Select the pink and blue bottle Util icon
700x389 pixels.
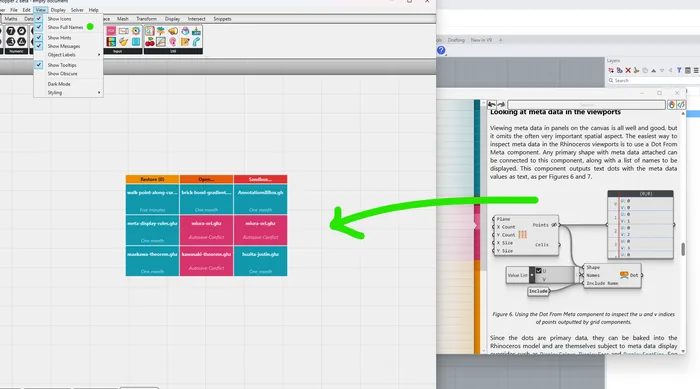point(185,31)
